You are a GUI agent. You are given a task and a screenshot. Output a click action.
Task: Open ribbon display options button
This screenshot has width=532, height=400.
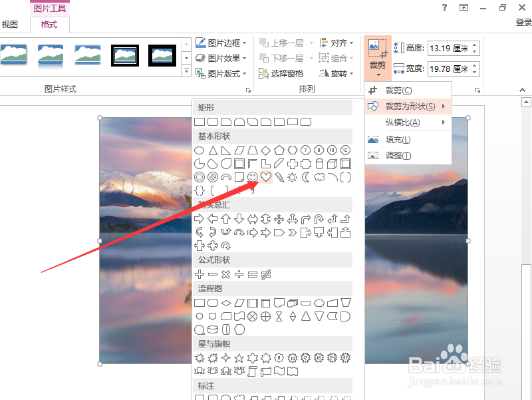point(464,7)
